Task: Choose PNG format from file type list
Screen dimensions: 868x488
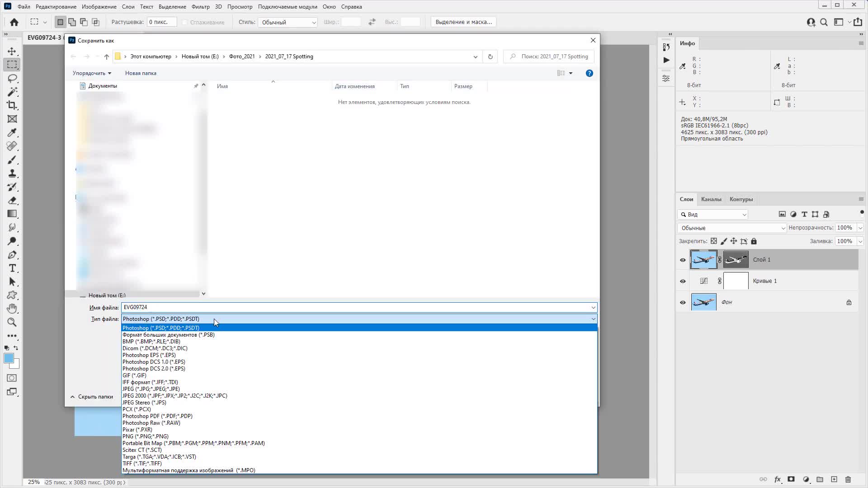Action: [x=145, y=436]
